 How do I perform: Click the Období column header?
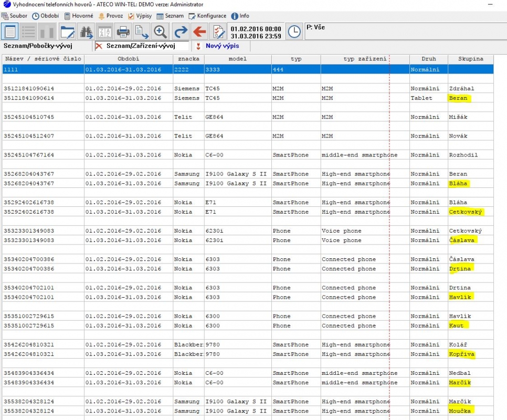coord(129,59)
